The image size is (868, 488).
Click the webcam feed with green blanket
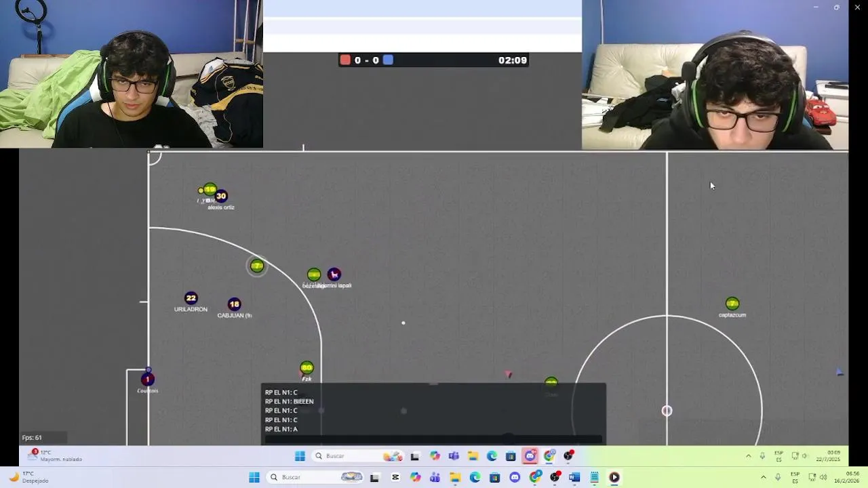[132, 74]
